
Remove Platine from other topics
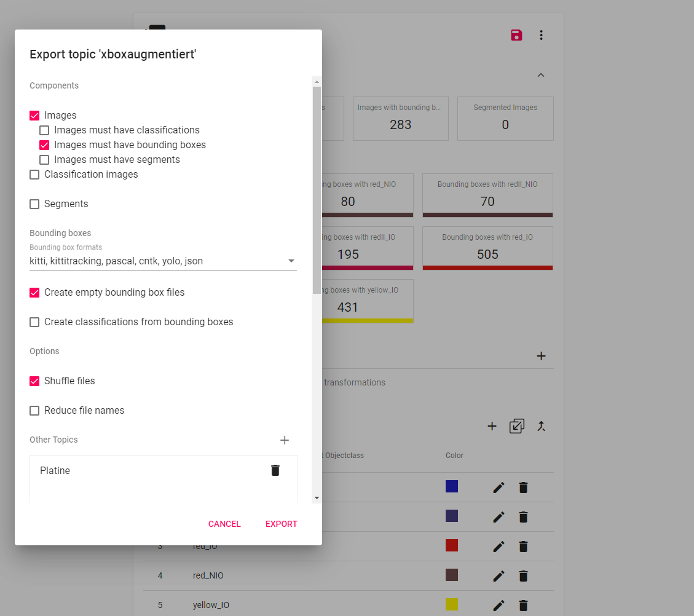pyautogui.click(x=275, y=470)
